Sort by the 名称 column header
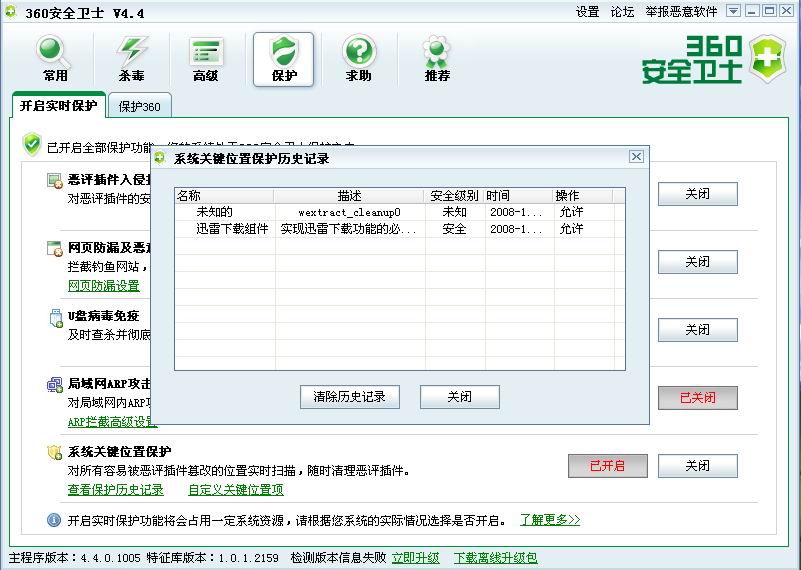 224,196
